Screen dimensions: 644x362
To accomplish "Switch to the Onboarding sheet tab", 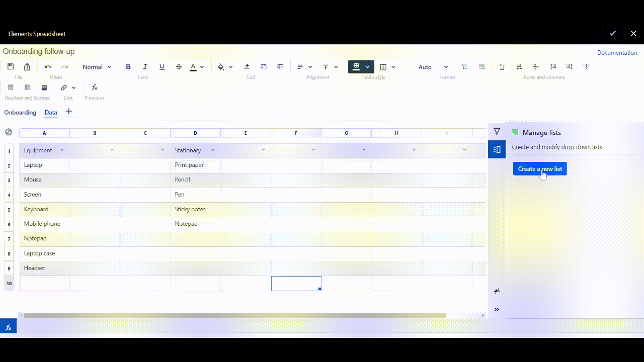I will tap(20, 112).
